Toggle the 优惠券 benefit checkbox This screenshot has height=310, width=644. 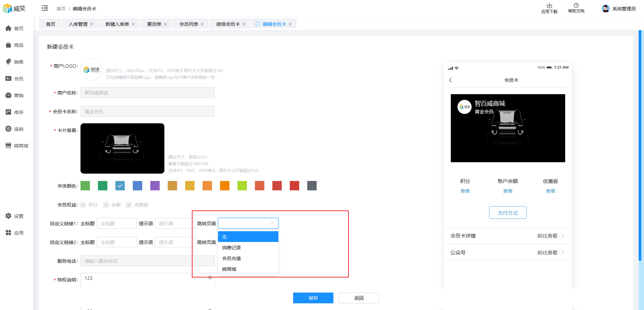(x=129, y=205)
